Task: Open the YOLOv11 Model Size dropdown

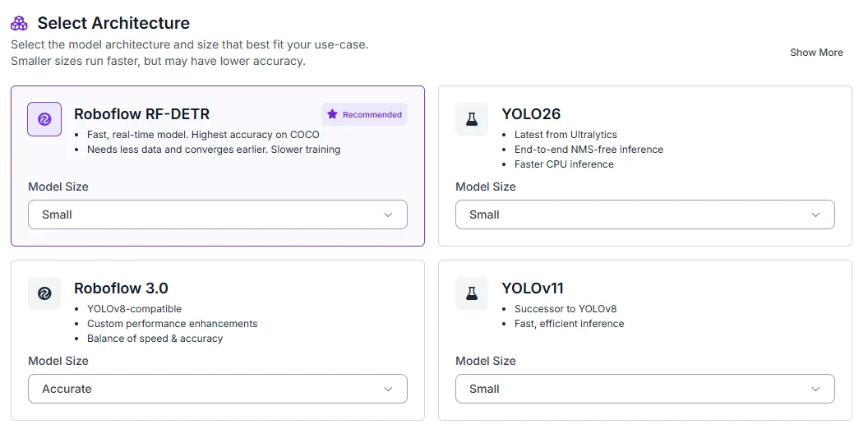Action: [645, 390]
